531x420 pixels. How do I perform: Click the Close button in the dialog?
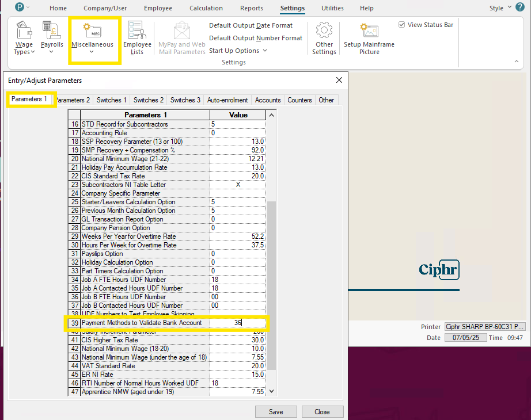(x=322, y=412)
